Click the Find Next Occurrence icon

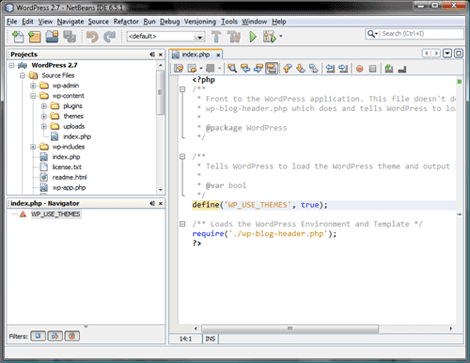[x=258, y=69]
